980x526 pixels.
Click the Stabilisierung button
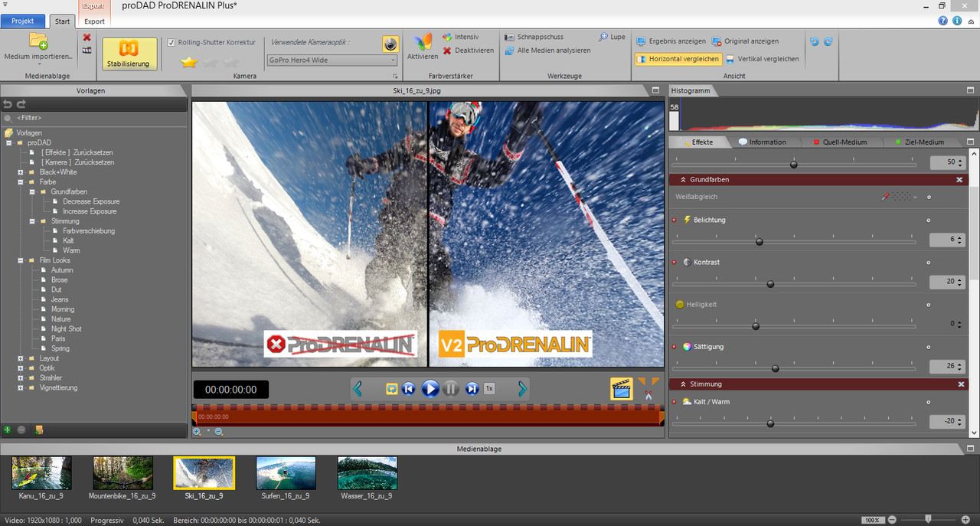click(129, 54)
